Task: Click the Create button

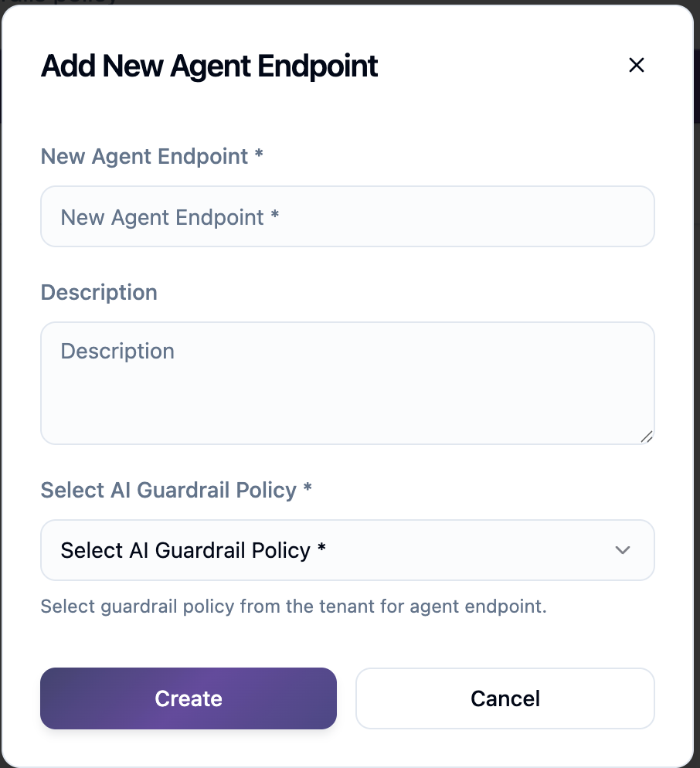Action: [x=188, y=698]
